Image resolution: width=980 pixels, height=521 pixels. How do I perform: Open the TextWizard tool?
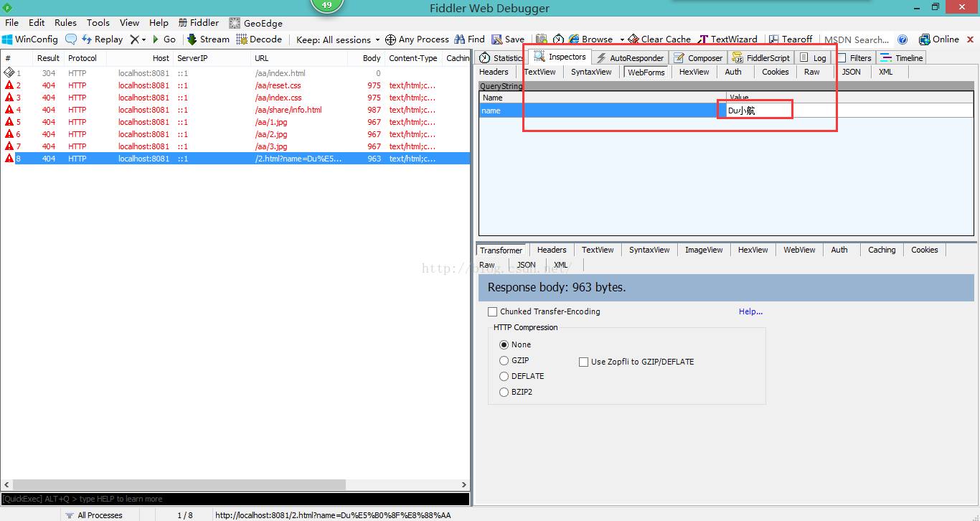[727, 39]
